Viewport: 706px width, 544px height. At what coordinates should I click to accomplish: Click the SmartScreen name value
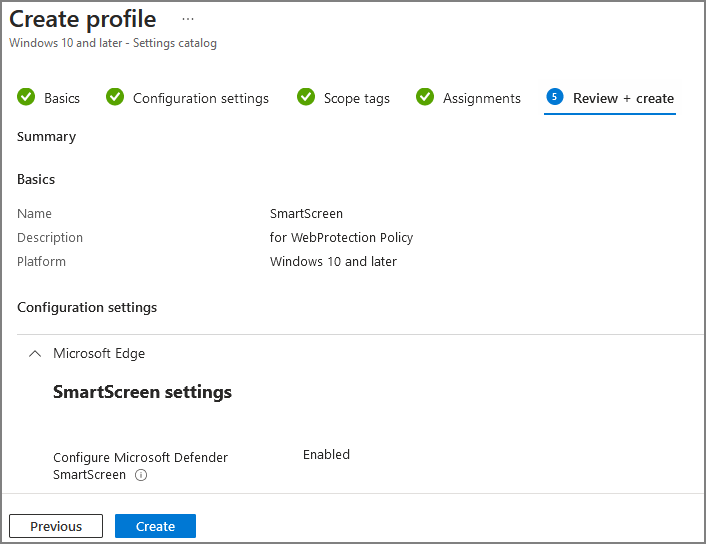point(306,213)
